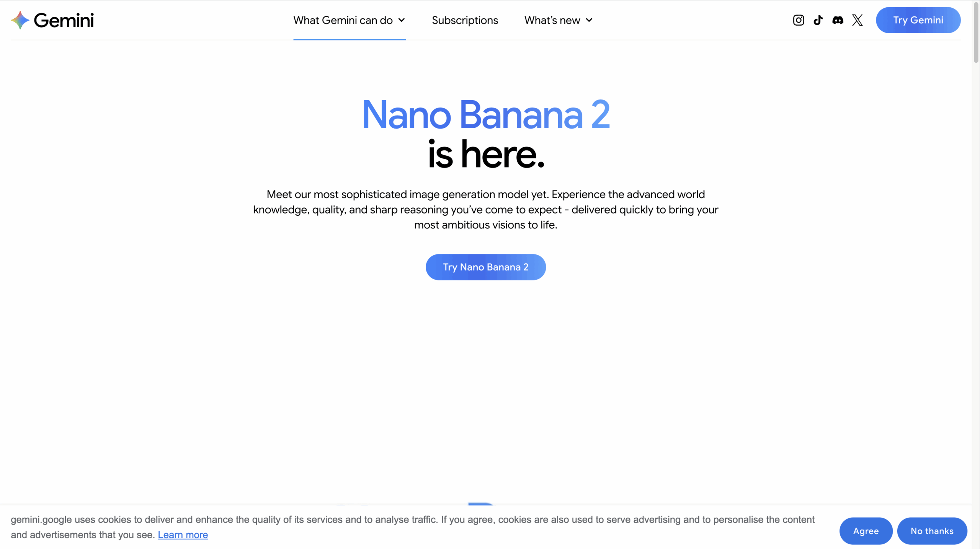This screenshot has height=549, width=980.
Task: Expand the chevron beside What Gemini can do
Action: 402,20
